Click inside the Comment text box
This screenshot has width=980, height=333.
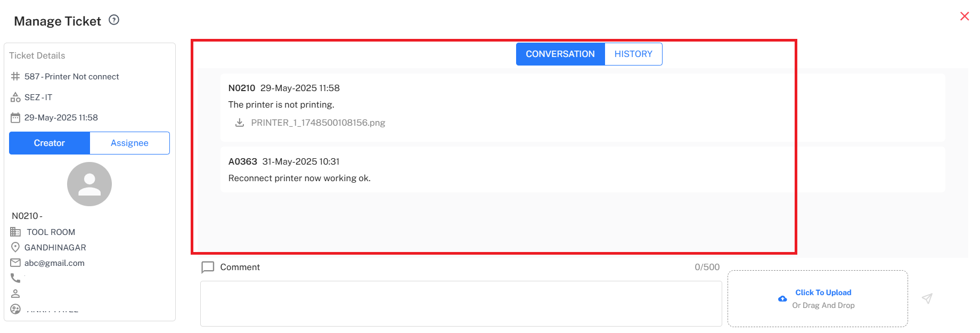(x=461, y=303)
